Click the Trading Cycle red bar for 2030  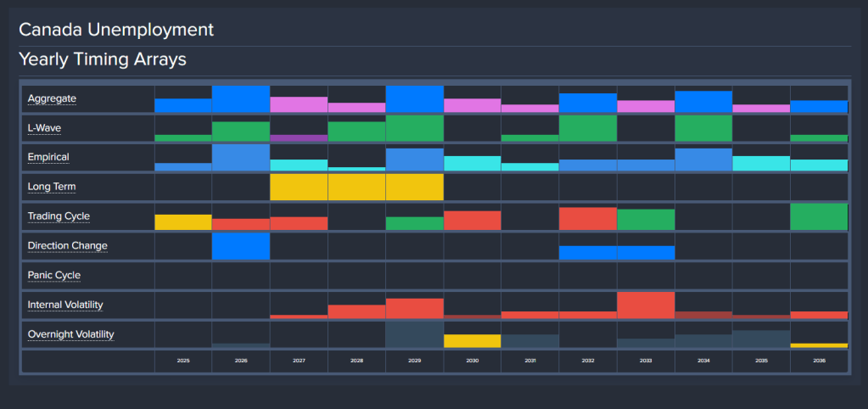point(473,221)
